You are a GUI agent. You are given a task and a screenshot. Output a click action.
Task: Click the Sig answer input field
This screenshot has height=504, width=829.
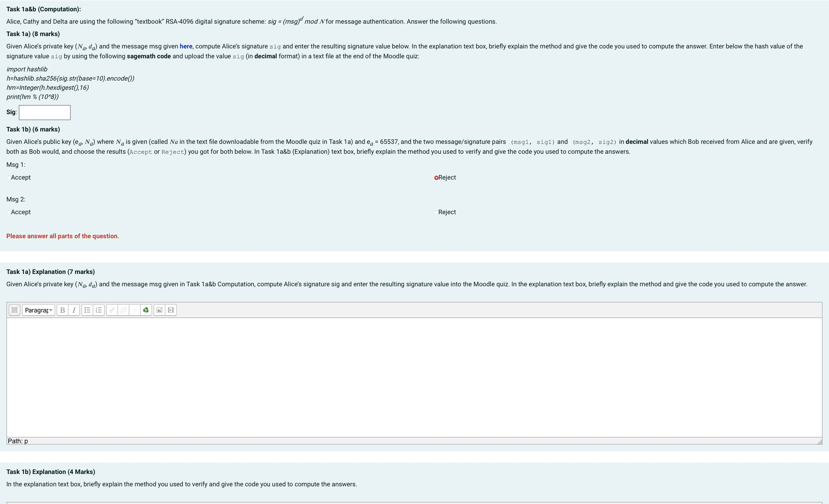point(45,112)
